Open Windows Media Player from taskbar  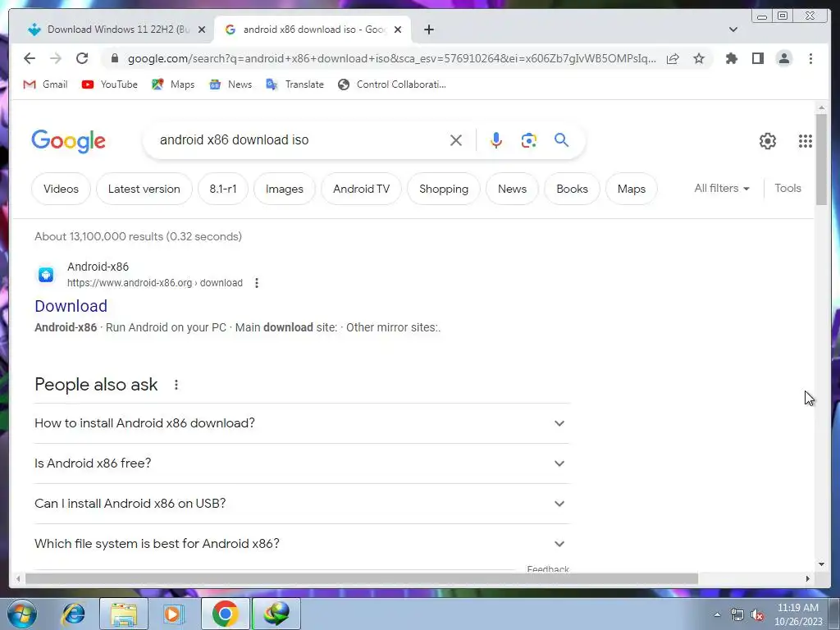click(172, 614)
